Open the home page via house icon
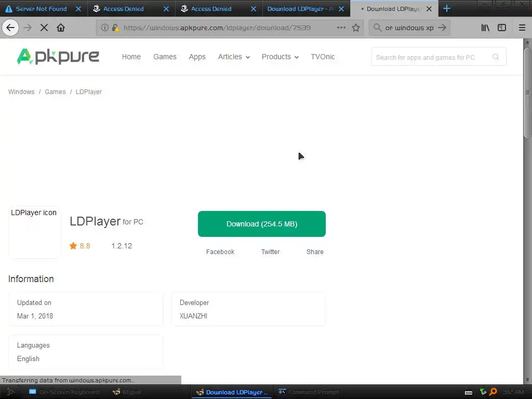The image size is (532, 399). 61,28
